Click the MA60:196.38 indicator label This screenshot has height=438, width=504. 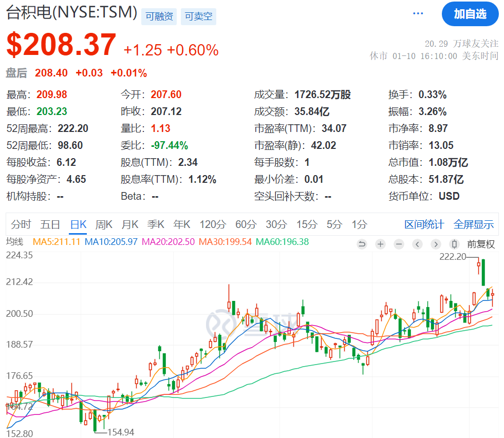coord(282,242)
